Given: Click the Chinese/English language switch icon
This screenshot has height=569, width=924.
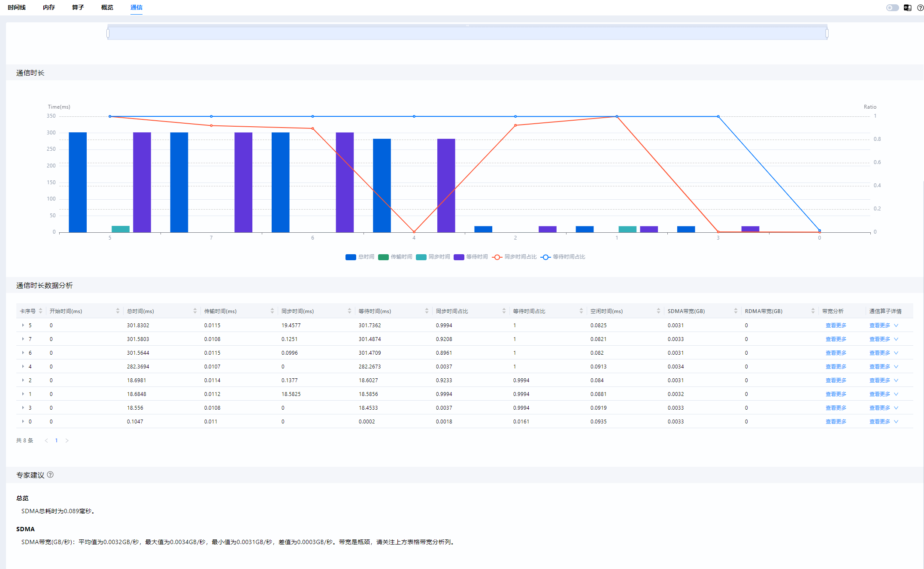Looking at the screenshot, I should 907,8.
